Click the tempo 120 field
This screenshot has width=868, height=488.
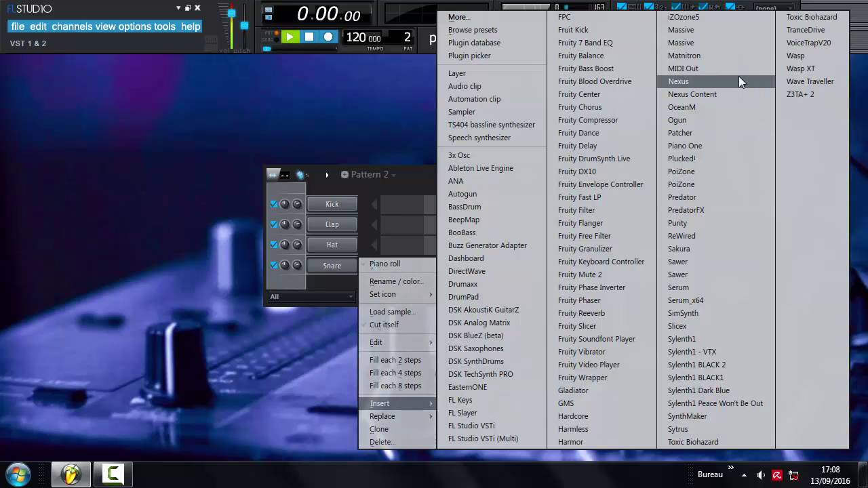pos(364,38)
